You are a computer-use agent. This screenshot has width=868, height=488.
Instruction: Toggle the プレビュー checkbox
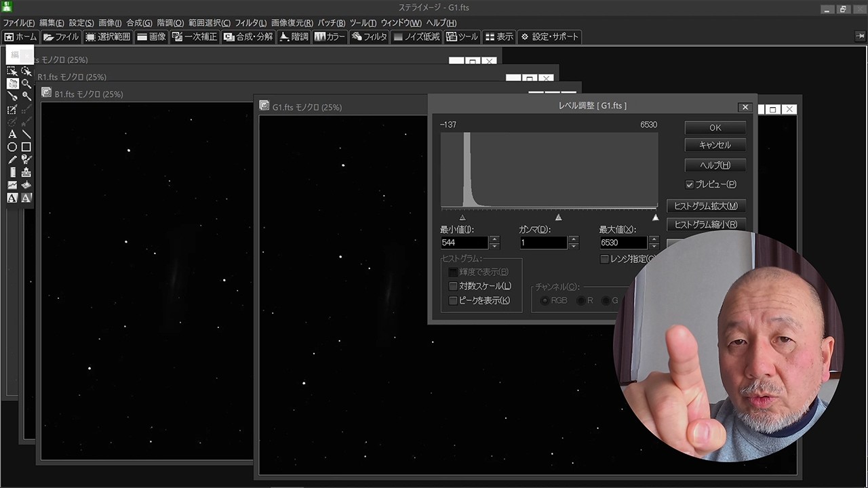coord(690,184)
